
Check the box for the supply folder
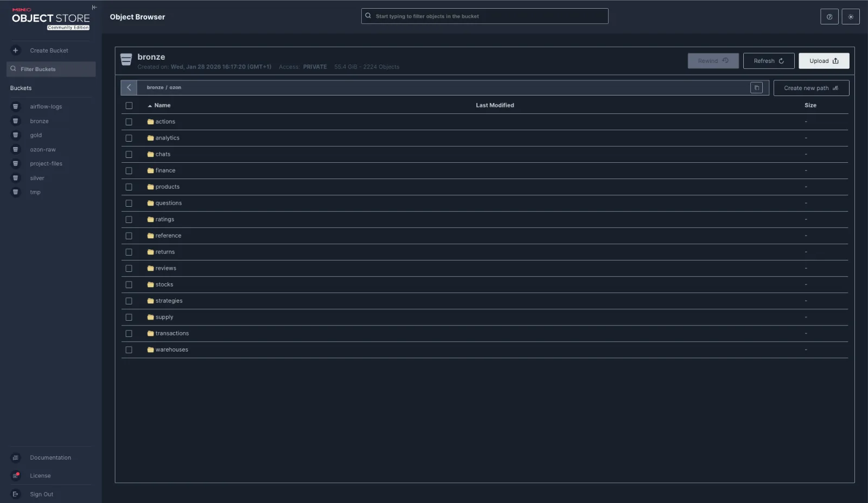129,317
